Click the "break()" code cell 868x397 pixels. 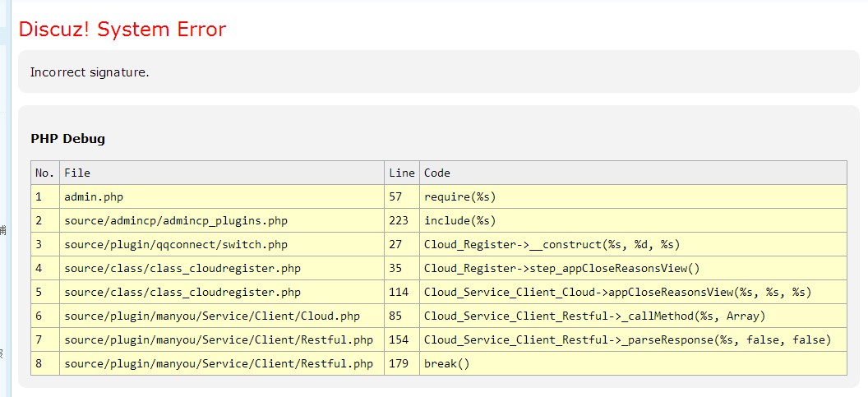tap(446, 363)
